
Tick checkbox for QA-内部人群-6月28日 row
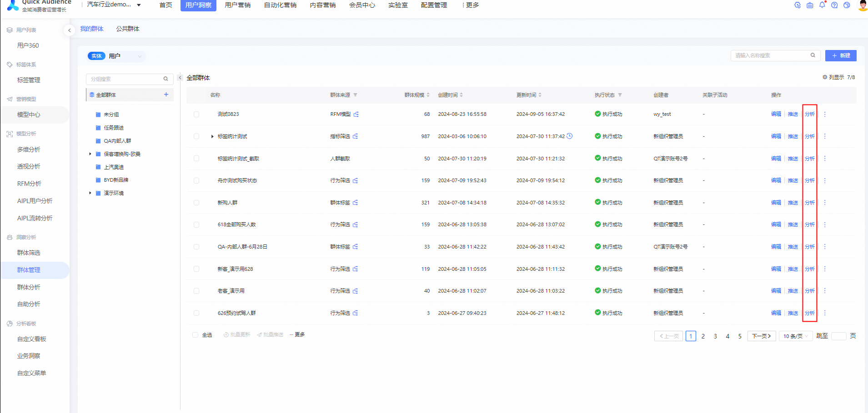point(196,247)
